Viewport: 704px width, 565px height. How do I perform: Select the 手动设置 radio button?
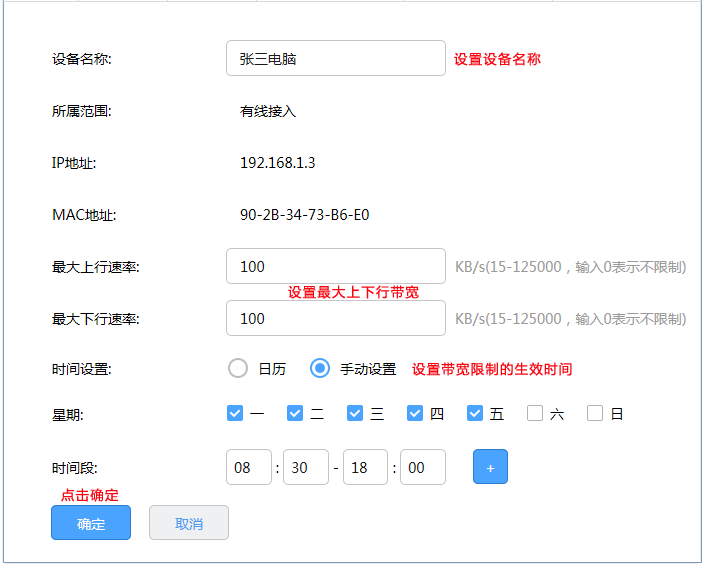[x=320, y=369]
